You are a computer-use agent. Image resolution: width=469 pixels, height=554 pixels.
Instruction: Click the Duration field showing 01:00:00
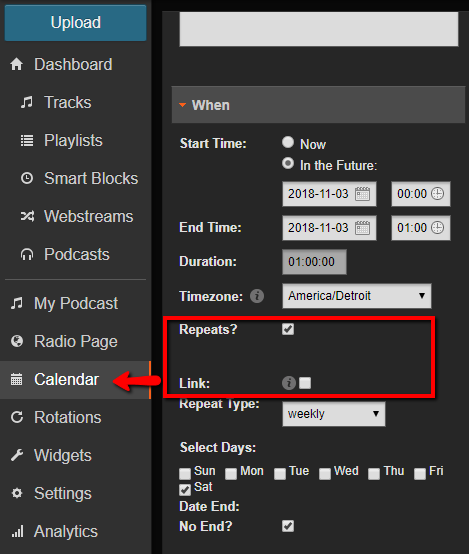[314, 262]
